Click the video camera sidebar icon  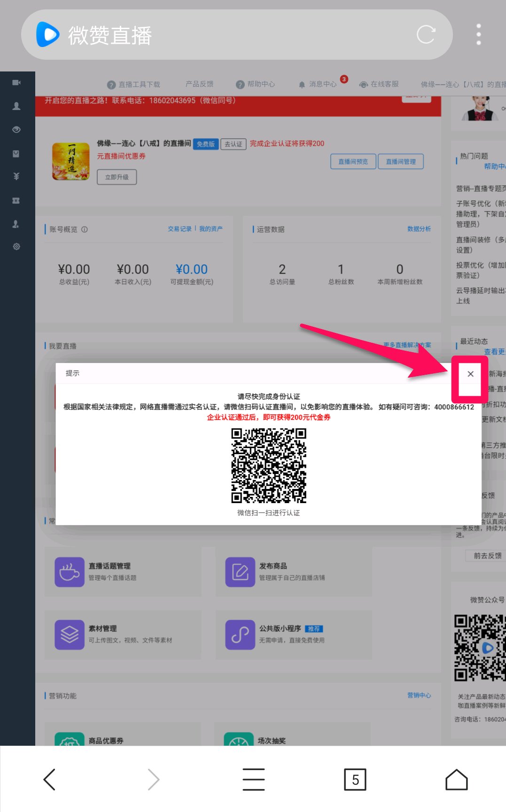tap(16, 83)
